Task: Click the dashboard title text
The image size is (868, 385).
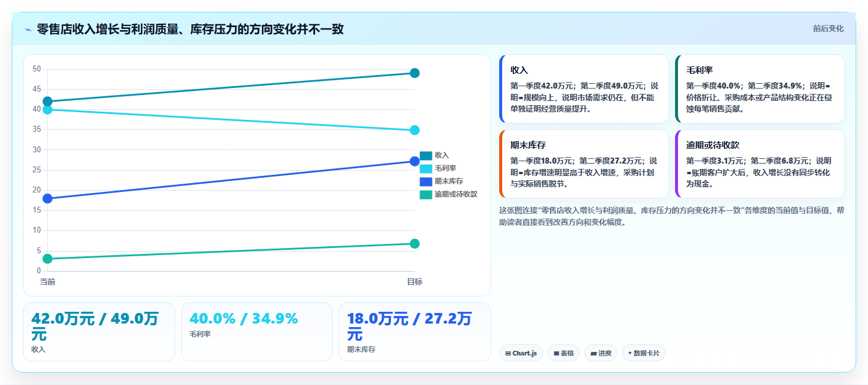Action: [190, 29]
